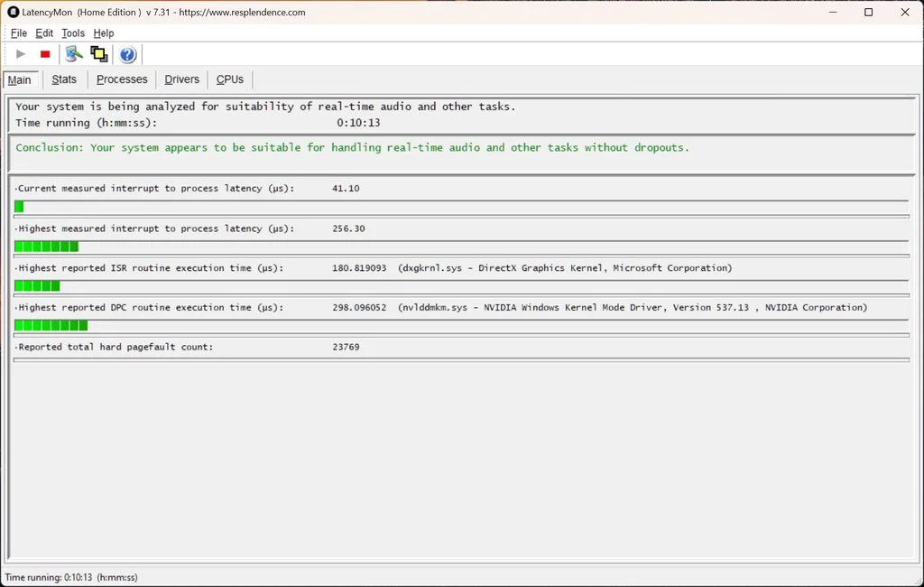This screenshot has height=587, width=924.
Task: Click the green Start monitoring play icon
Action: pyautogui.click(x=21, y=54)
